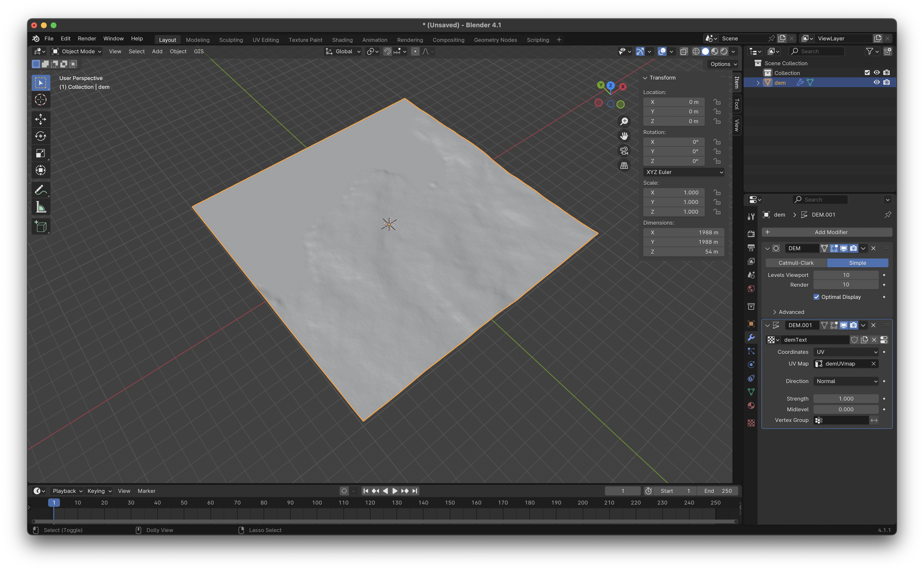Open the Scene properties tab
Viewport: 924px width, 571px height.
[x=751, y=275]
